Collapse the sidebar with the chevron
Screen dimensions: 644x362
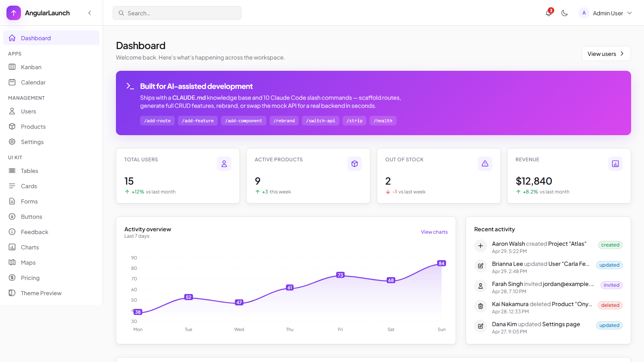90,13
